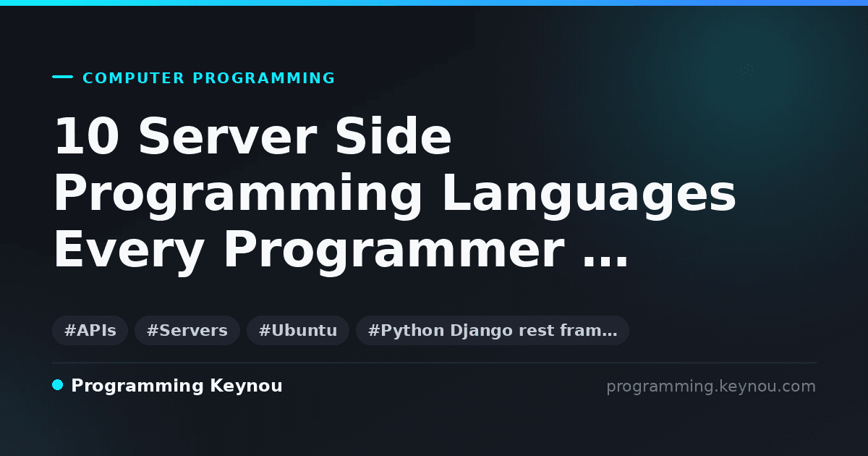Select the #Python Django rest framework tag

[x=493, y=331]
